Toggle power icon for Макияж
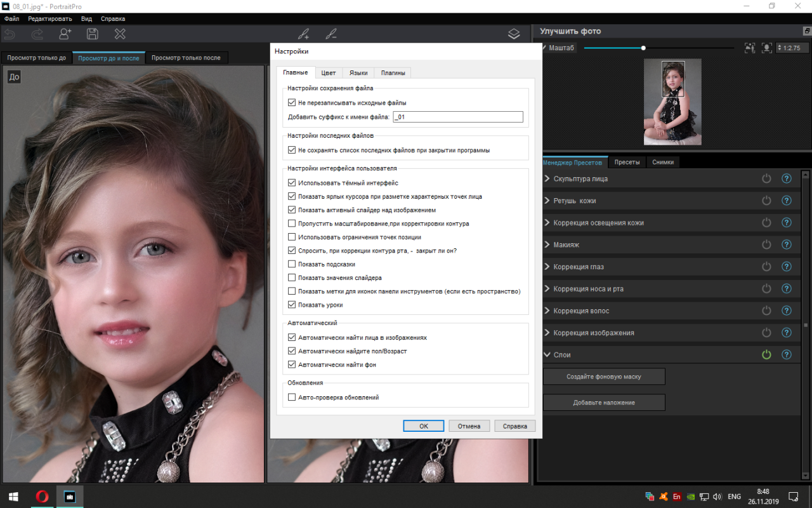The image size is (812, 508). [766, 244]
